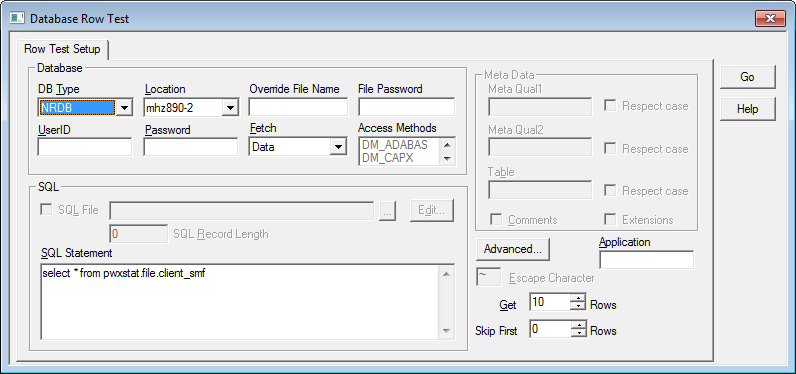
Task: Enable the Comments checkbox
Action: [x=496, y=220]
